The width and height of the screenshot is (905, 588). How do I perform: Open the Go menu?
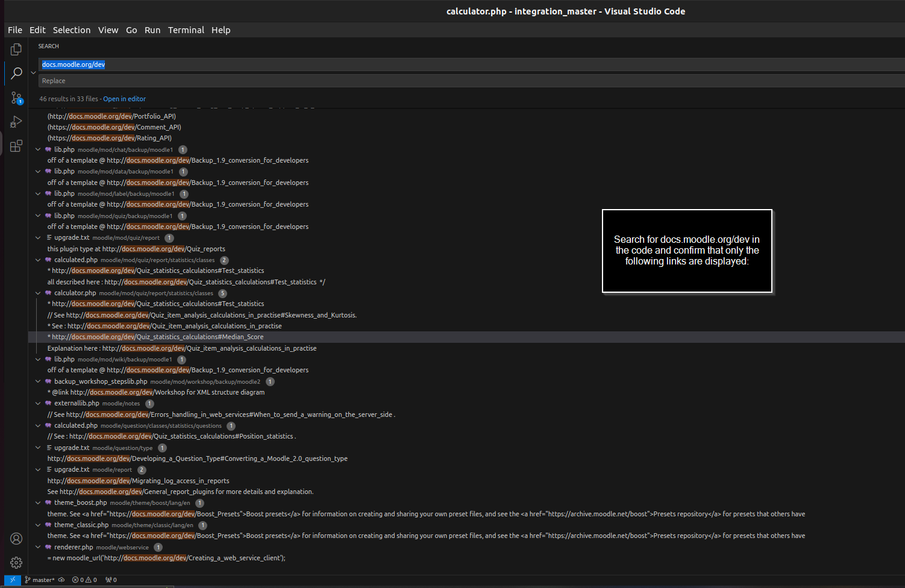(x=131, y=30)
